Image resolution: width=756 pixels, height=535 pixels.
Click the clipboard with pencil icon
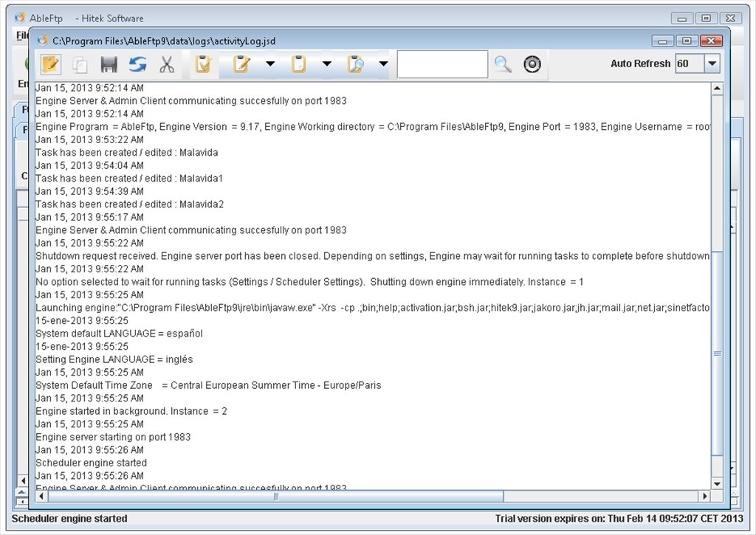pos(241,64)
